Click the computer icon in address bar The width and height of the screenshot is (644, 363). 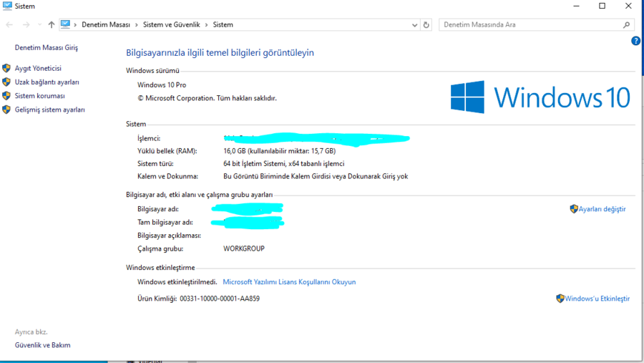65,24
